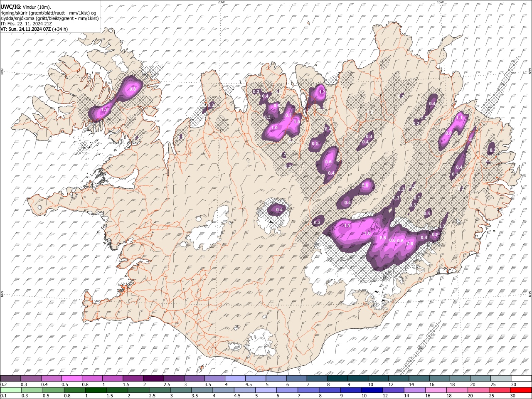The width and height of the screenshot is (532, 399).
Task: Click the lower legend swatch between 0.1 and 0.3
Action: click(x=11, y=390)
